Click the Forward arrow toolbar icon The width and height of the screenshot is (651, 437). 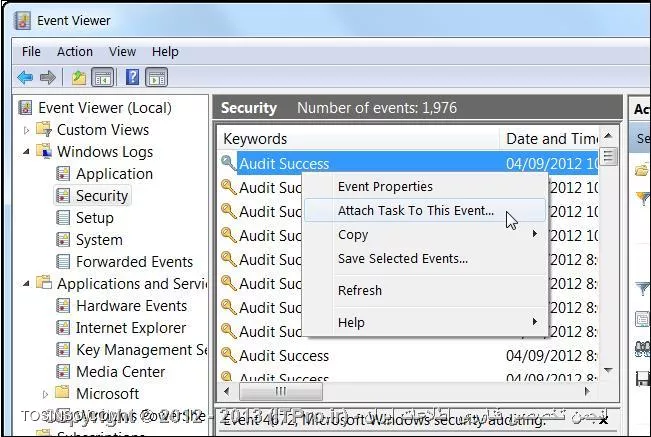coord(48,77)
